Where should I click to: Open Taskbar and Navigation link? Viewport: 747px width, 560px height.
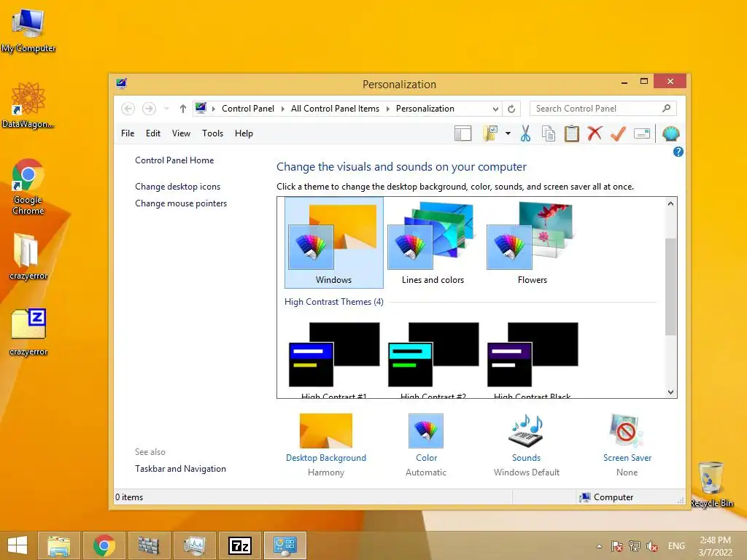[x=181, y=469]
